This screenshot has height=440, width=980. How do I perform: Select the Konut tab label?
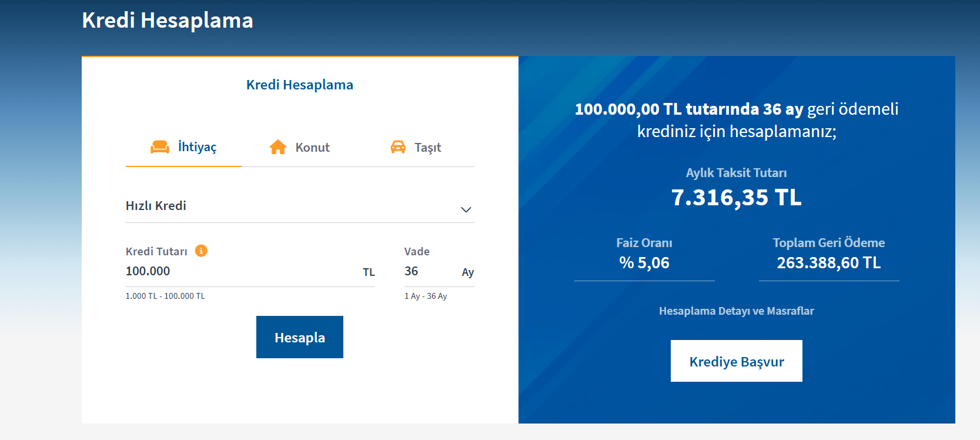(313, 148)
